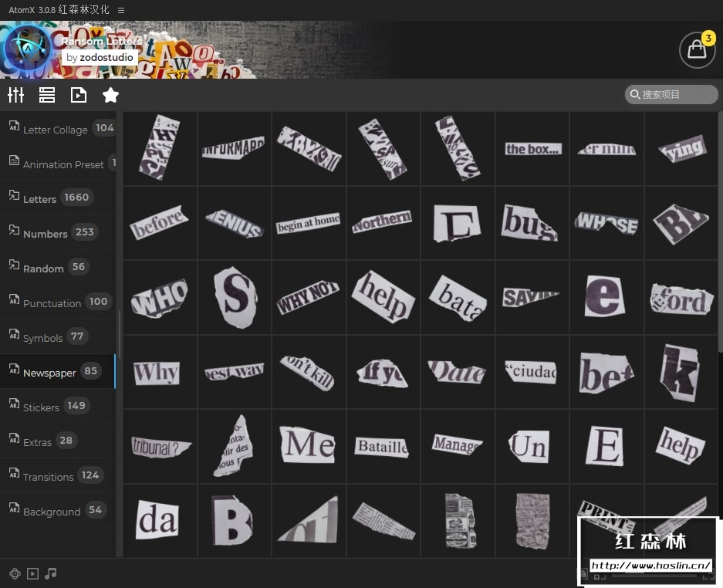Select the large 'S' clipping thumbnail
723x588 pixels.
(235, 297)
